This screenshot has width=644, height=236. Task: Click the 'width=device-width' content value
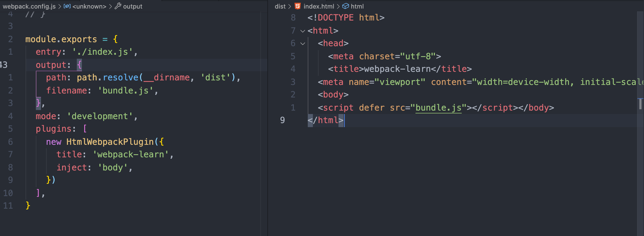click(523, 82)
